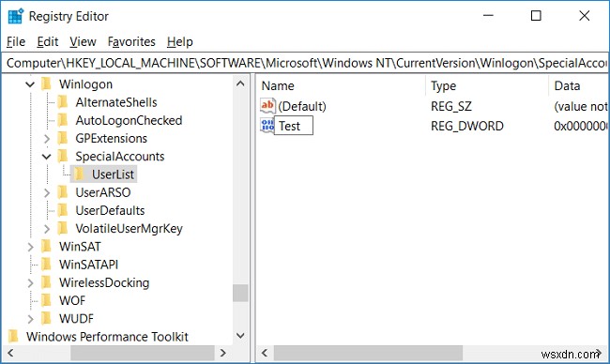The width and height of the screenshot is (610, 364).
Task: Click the WinSAT folder icon
Action: pos(46,246)
